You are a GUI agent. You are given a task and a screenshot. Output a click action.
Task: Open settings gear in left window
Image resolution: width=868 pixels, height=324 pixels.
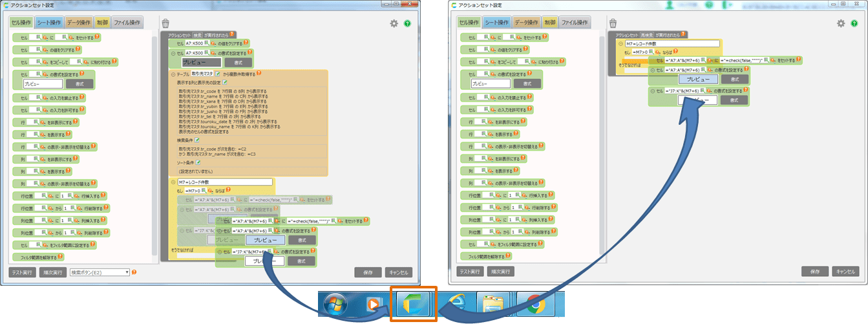pos(394,23)
